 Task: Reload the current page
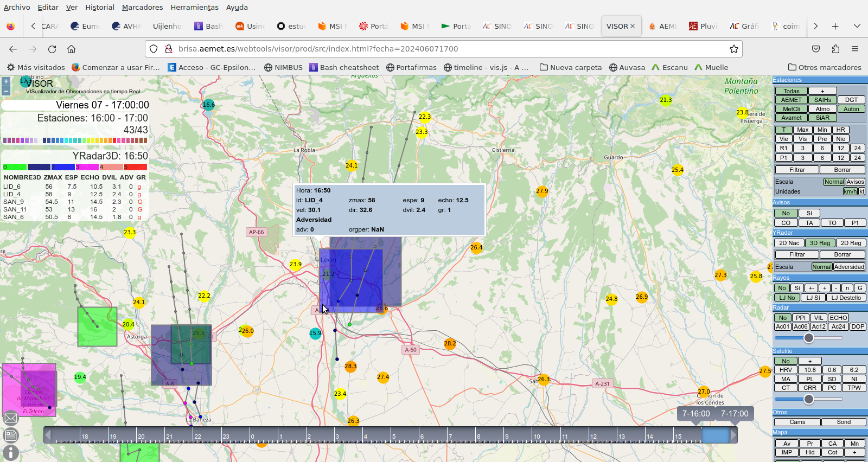52,49
